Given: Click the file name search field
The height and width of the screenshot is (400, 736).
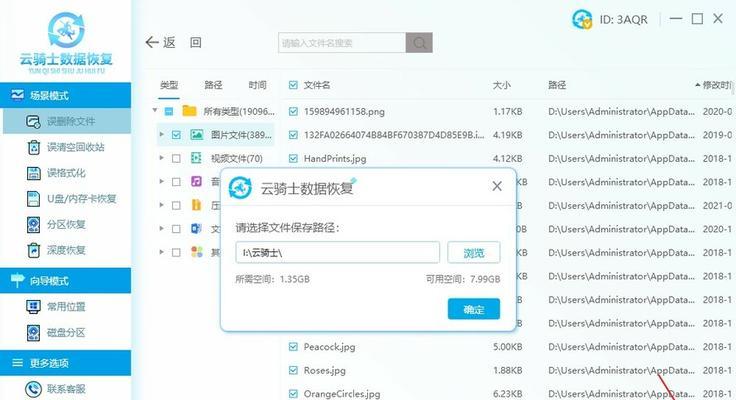Looking at the screenshot, I should tap(342, 43).
